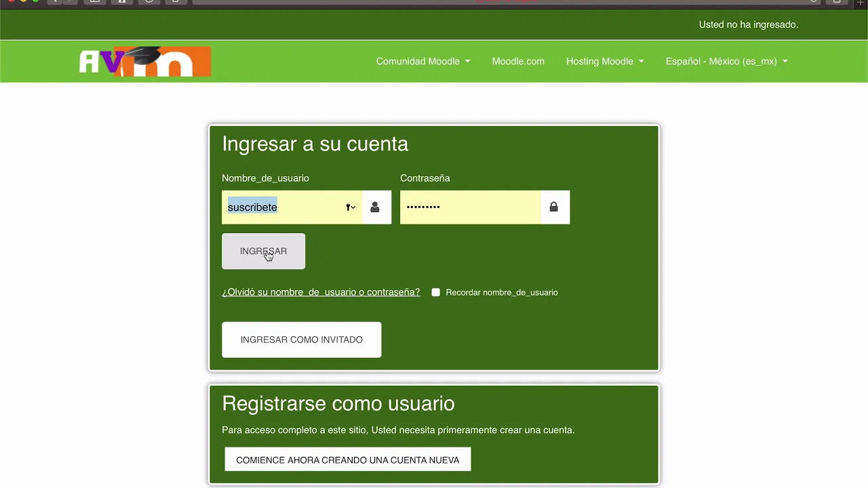Viewport: 868px width, 488px height.
Task: Toggle the Recordar nombre_de_usuario checkbox
Action: [x=436, y=292]
